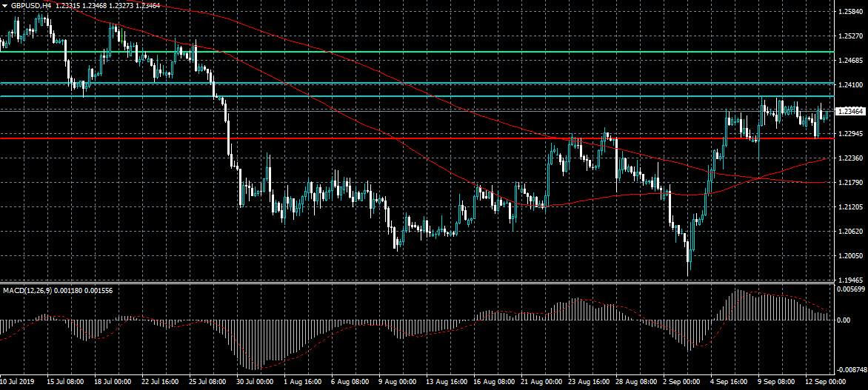Click the 2 Sep 00:00 time label
Image resolution: width=868 pixels, height=390 pixels.
pos(679,382)
